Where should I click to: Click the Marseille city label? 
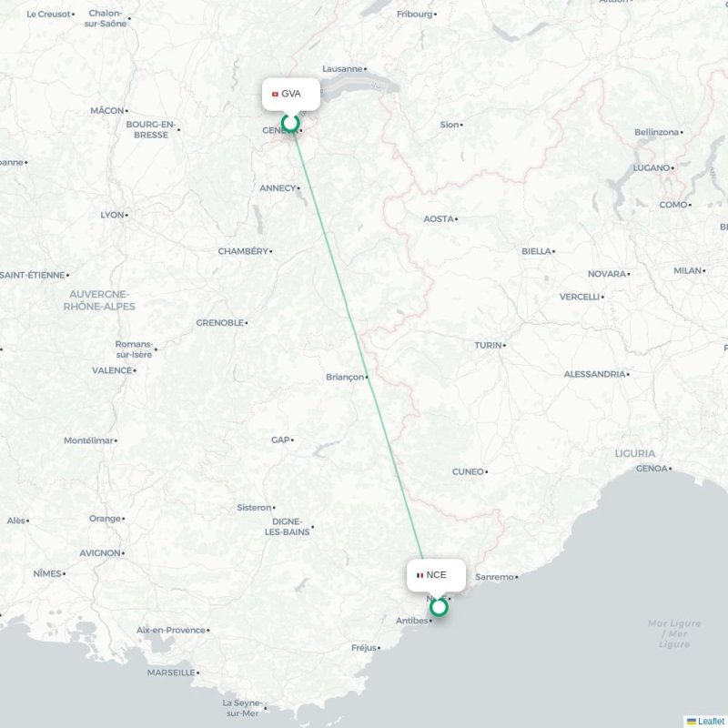tap(171, 672)
